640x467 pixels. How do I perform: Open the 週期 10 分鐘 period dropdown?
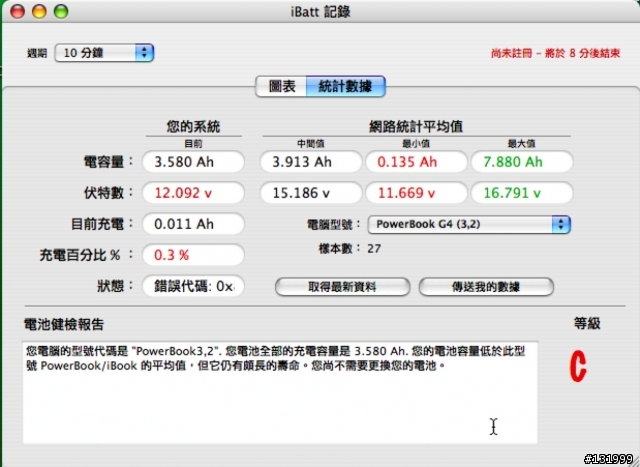click(104, 53)
